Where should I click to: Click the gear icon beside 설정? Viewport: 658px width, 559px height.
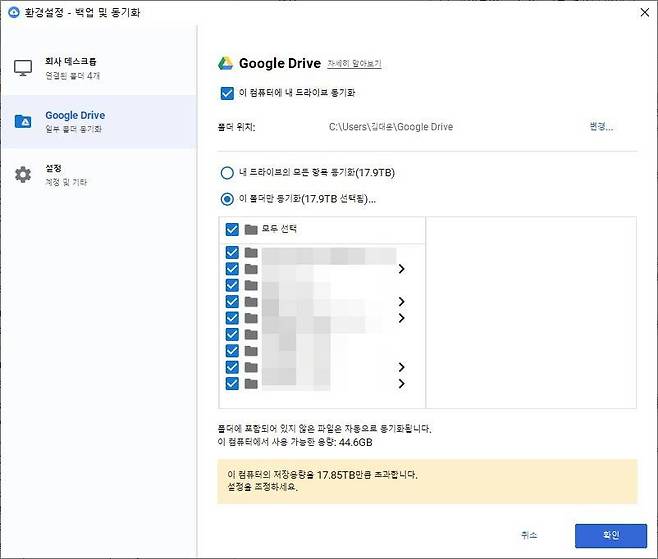pyautogui.click(x=23, y=175)
